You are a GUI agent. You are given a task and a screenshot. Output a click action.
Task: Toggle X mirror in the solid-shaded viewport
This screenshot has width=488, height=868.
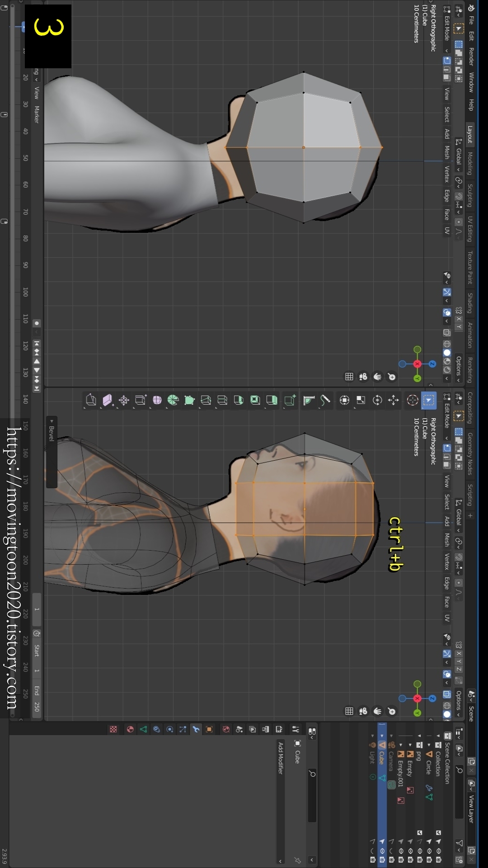coord(459,319)
